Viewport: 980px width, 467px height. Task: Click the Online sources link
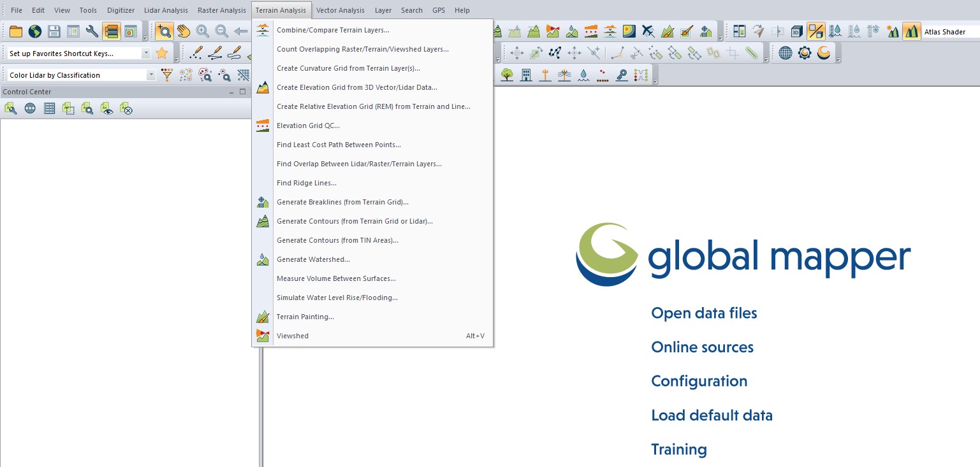point(702,347)
